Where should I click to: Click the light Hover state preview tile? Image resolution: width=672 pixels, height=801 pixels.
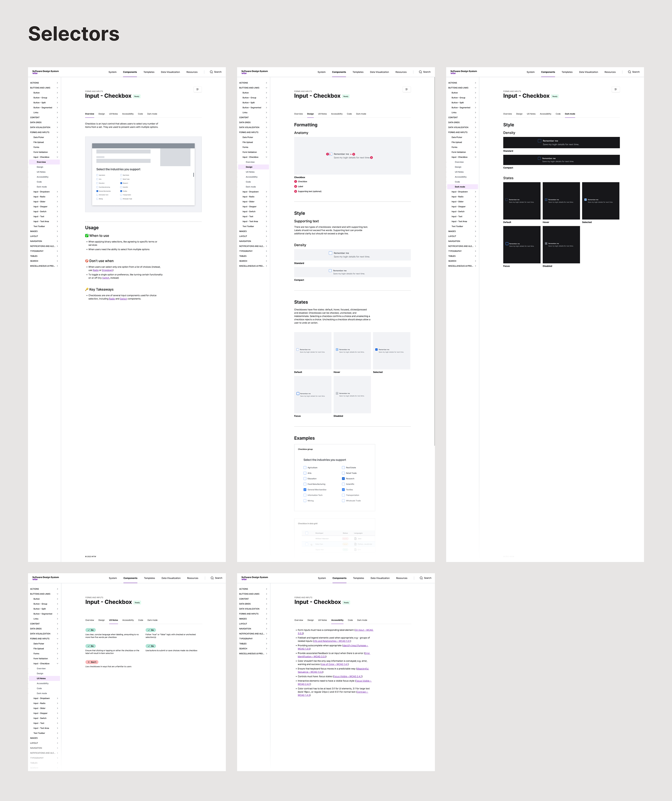coord(352,350)
